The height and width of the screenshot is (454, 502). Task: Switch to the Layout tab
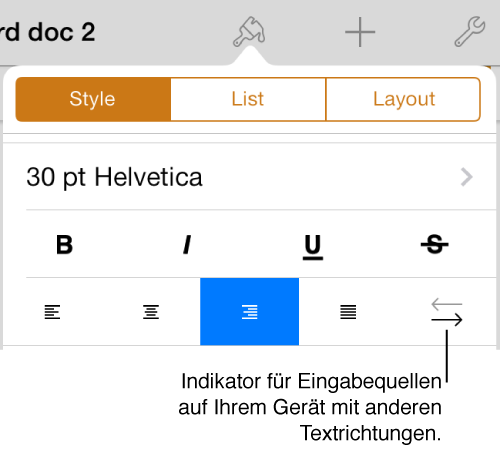[403, 99]
